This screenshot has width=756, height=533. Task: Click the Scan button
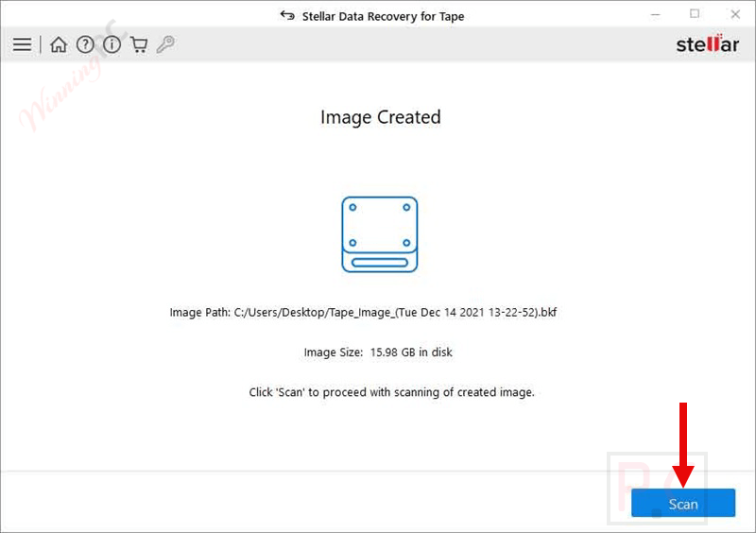click(x=683, y=503)
